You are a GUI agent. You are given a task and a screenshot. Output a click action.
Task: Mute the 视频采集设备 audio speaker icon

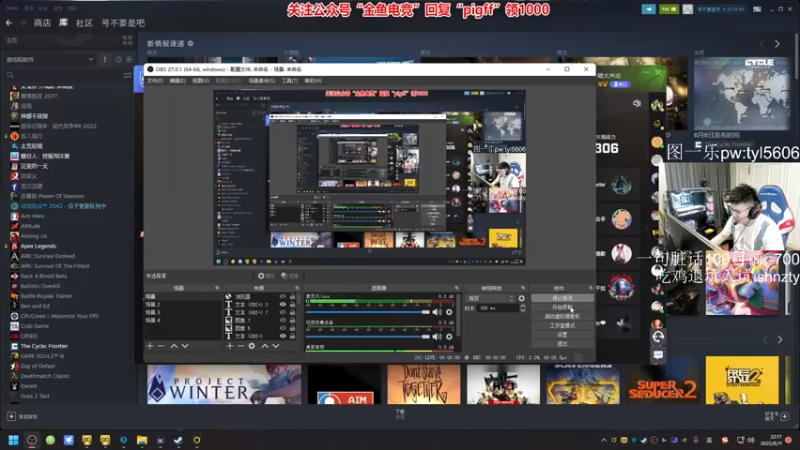(437, 336)
